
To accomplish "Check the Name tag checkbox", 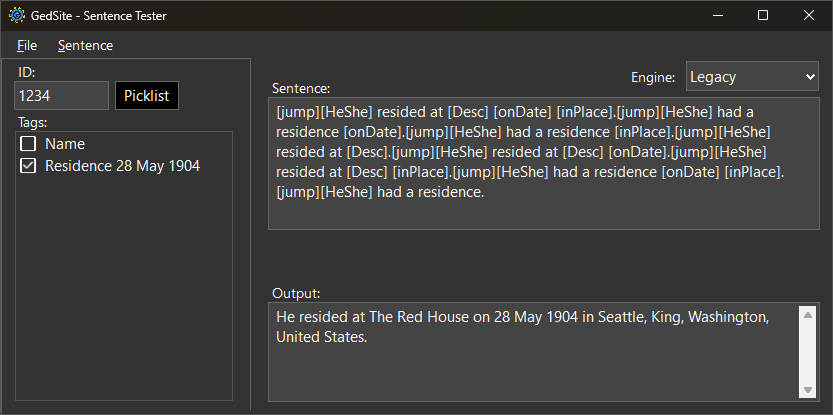I will (28, 144).
